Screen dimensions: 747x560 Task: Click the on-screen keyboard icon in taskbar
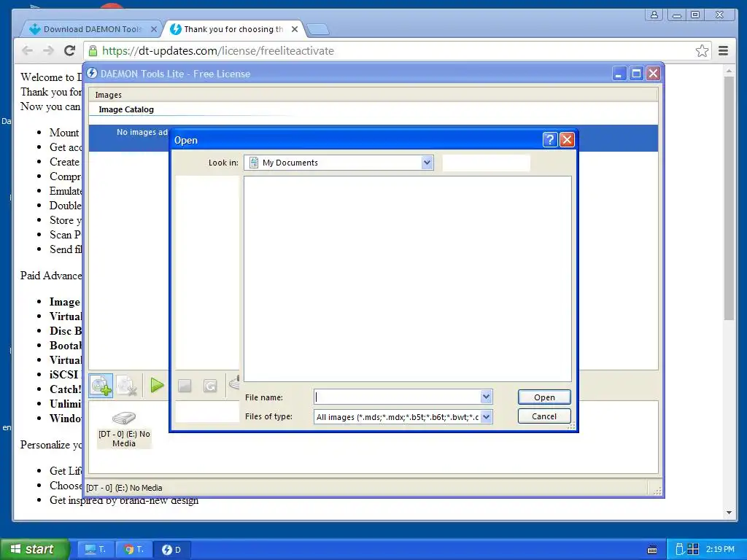tap(652, 550)
